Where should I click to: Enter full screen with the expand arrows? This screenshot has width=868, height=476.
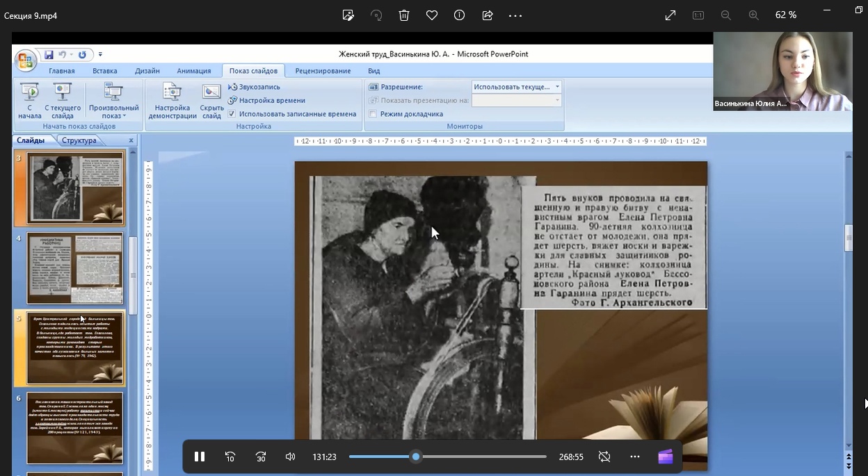coord(670,15)
